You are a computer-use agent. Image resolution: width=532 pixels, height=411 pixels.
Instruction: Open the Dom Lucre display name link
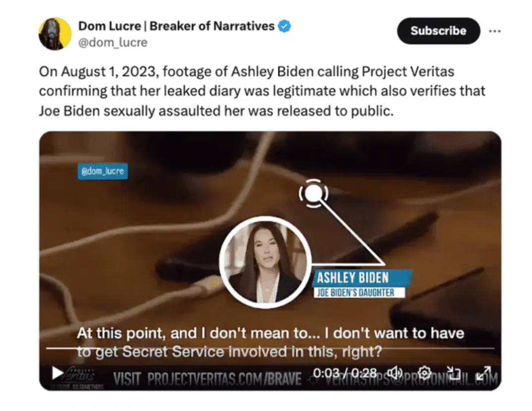[176, 26]
